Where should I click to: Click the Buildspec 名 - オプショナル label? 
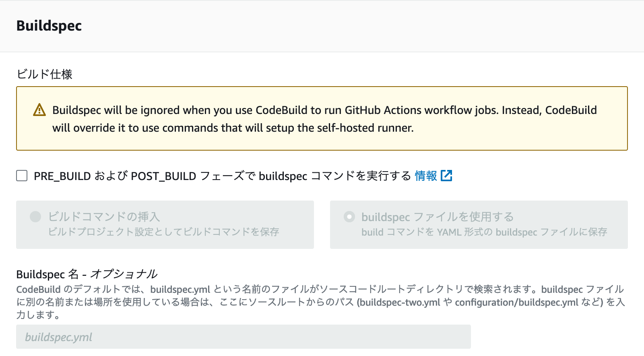[87, 273]
